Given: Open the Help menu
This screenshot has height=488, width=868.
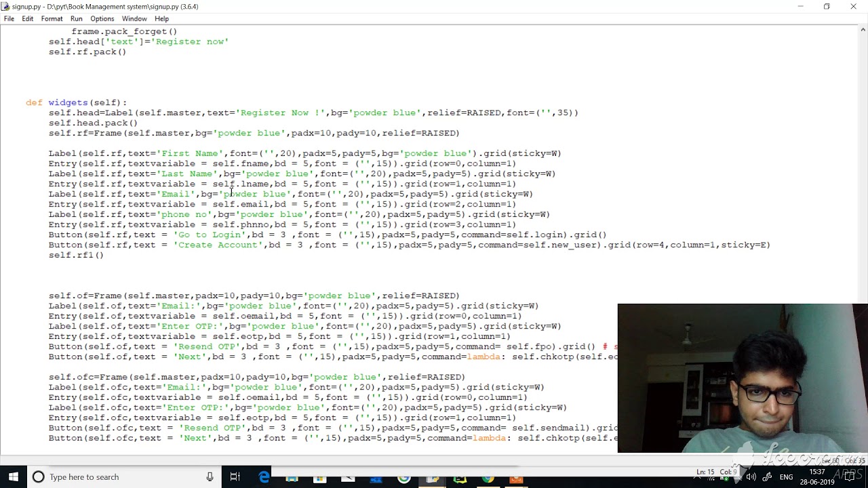Looking at the screenshot, I should tap(161, 18).
